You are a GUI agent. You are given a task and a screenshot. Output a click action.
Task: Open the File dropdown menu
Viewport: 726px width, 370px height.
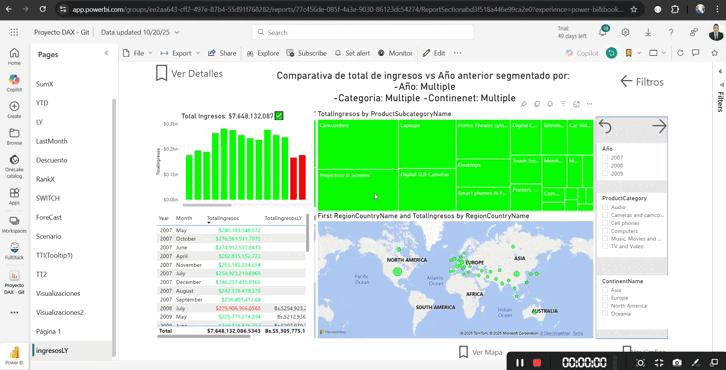(138, 53)
